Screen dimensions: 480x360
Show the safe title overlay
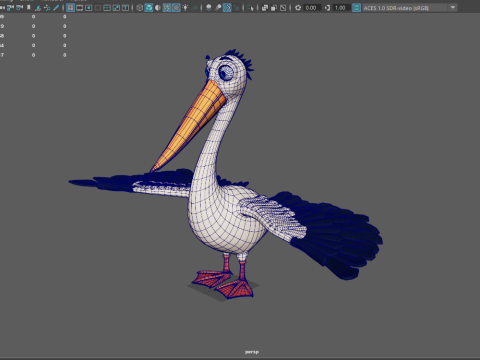click(125, 8)
